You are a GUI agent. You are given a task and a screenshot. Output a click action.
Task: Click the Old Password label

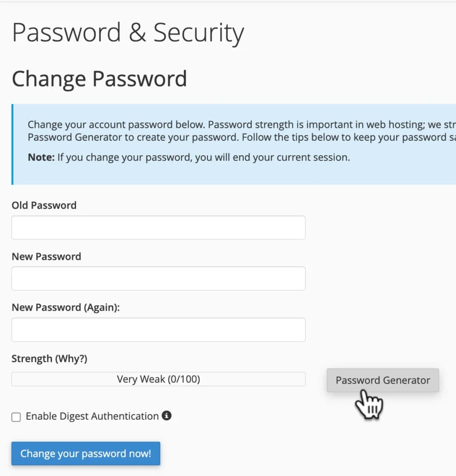point(44,205)
